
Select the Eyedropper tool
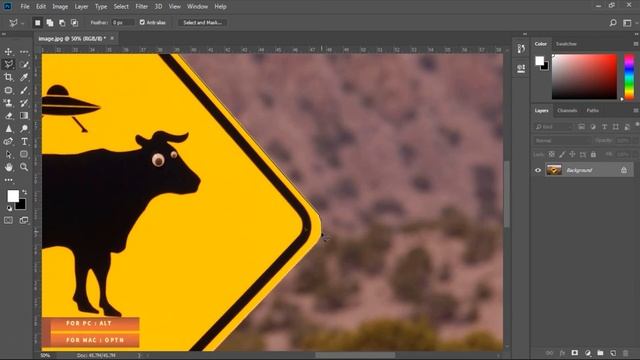[x=24, y=77]
